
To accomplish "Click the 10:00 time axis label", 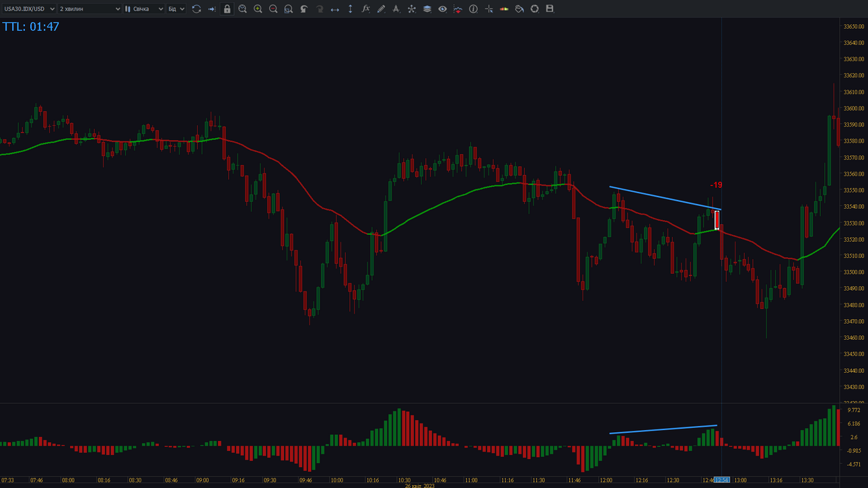I will tap(336, 481).
